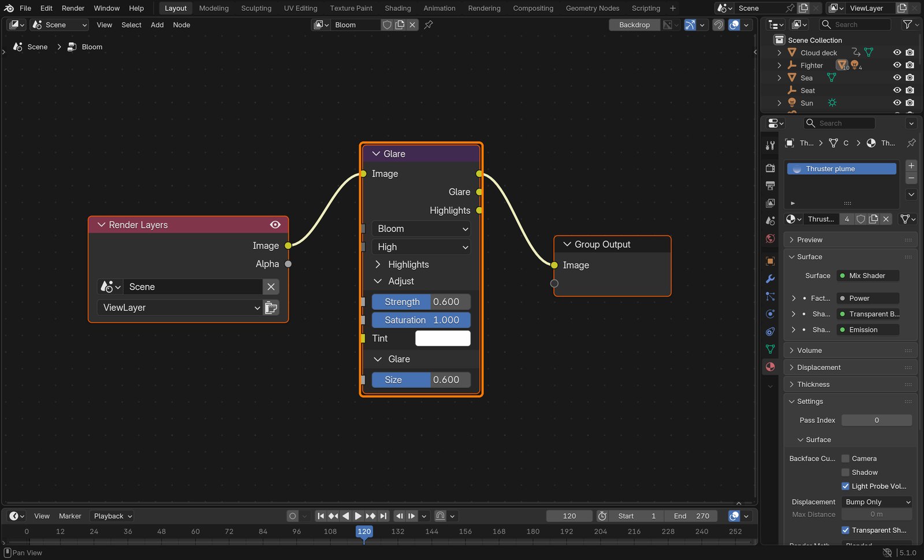
Task: Open the ViewLayer dropdown in Render Layers
Action: 181,308
